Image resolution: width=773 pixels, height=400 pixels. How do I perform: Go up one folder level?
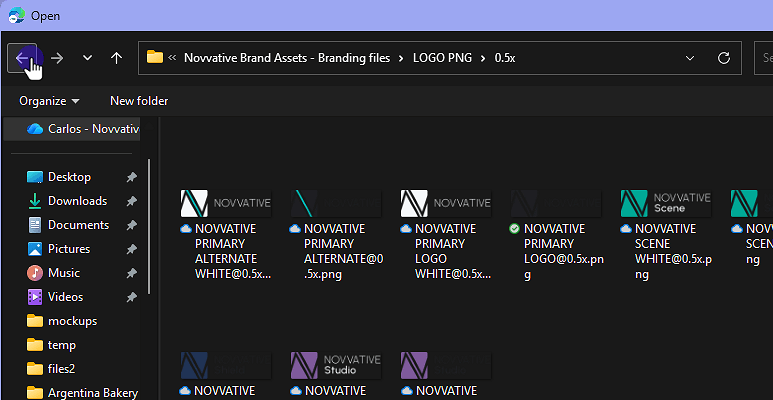(x=116, y=58)
